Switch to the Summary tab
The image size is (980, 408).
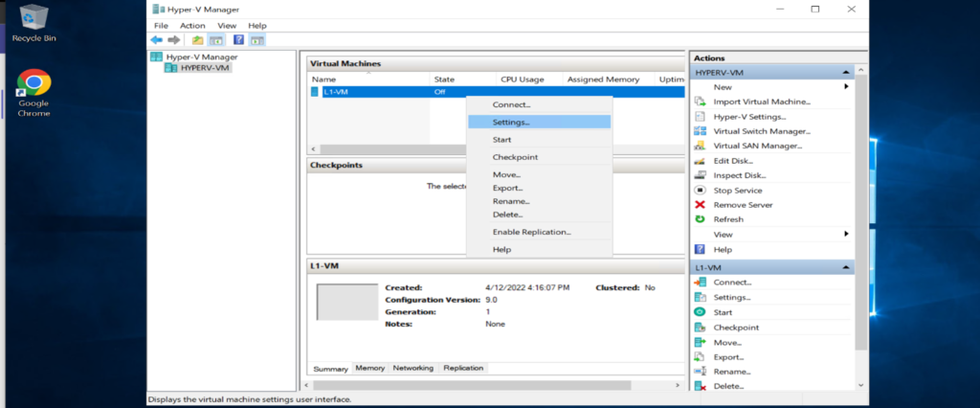pyautogui.click(x=330, y=369)
